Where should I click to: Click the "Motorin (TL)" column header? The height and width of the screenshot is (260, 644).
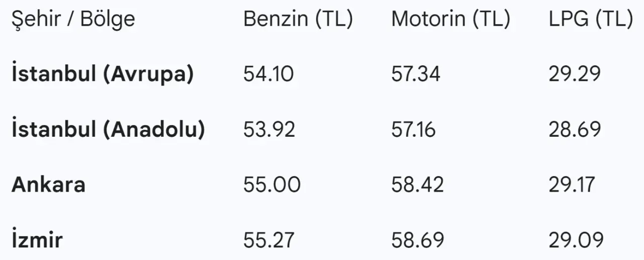451,20
